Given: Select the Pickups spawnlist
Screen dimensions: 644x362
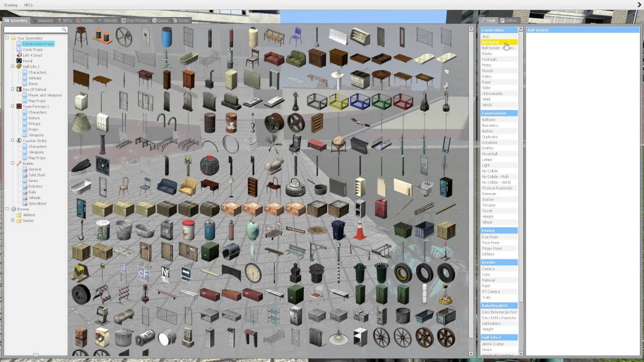Looking at the screenshot, I should pos(34,124).
